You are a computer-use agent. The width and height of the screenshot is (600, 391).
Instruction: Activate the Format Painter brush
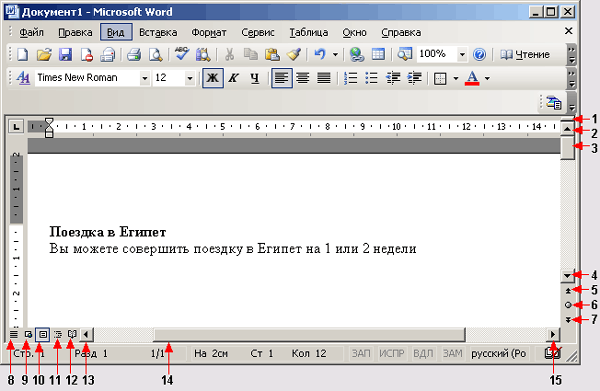293,55
